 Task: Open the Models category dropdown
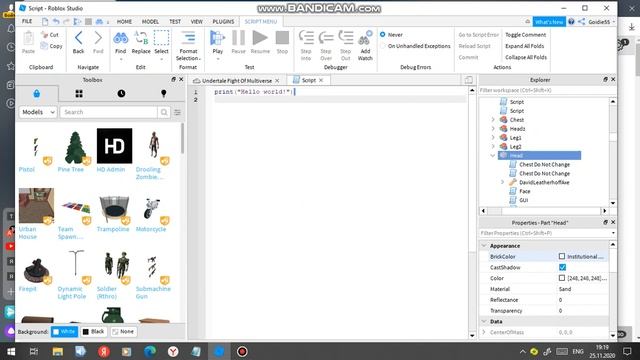pyautogui.click(x=38, y=112)
